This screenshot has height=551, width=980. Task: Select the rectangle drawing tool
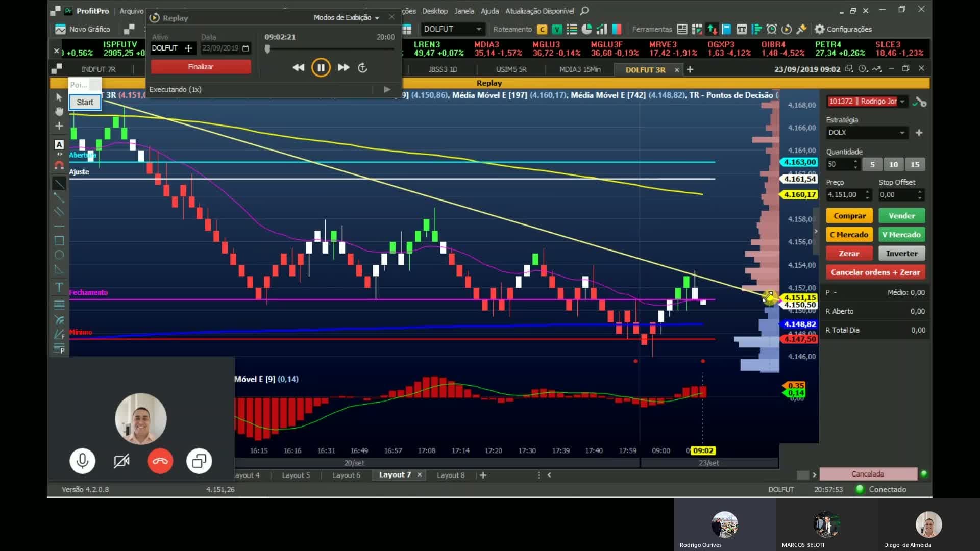point(59,240)
